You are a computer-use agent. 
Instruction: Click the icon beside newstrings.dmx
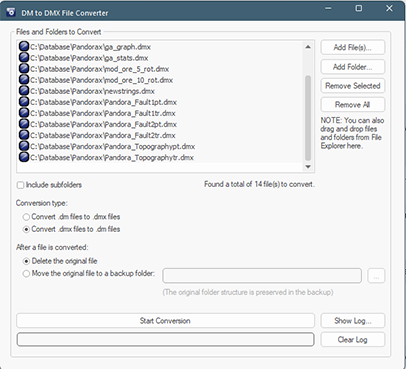point(24,91)
